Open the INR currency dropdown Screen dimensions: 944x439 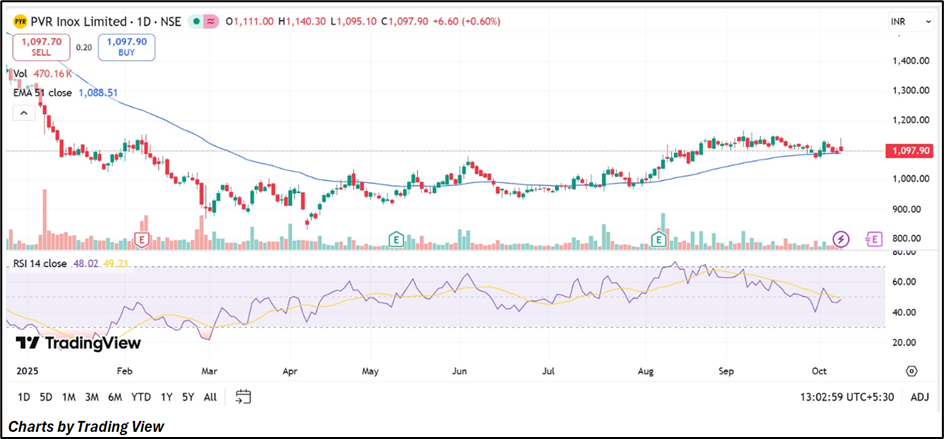click(x=903, y=22)
